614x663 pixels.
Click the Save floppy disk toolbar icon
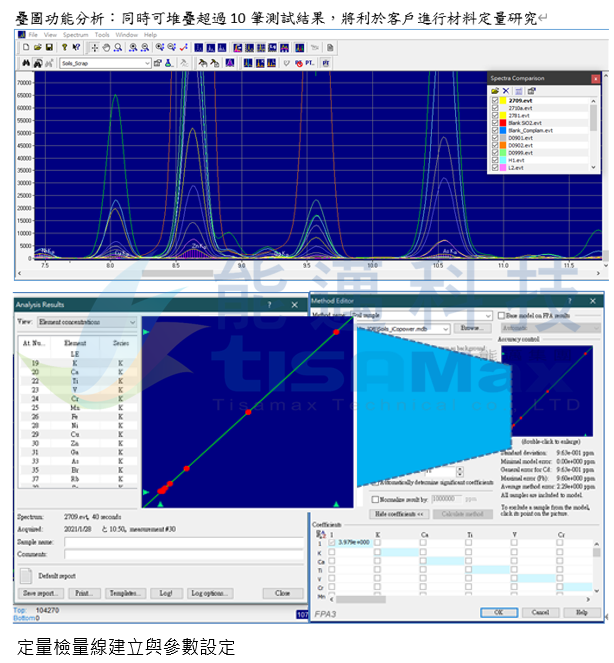[x=49, y=47]
